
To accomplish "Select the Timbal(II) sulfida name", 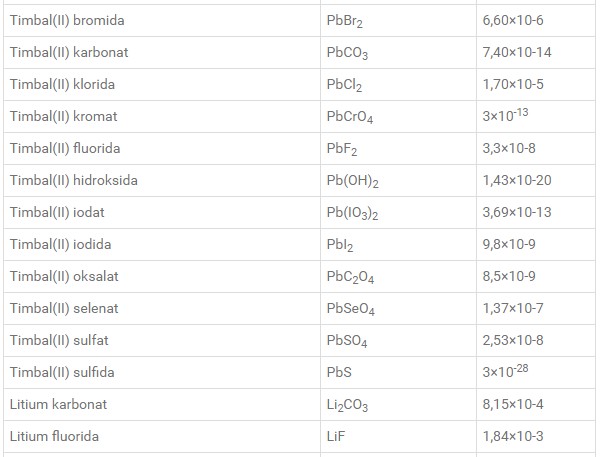I will [x=62, y=372].
